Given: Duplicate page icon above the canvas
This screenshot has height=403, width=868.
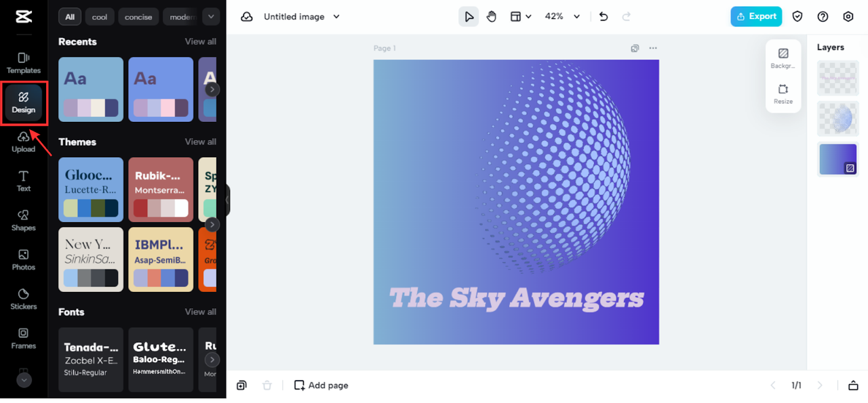Looking at the screenshot, I should pyautogui.click(x=635, y=48).
